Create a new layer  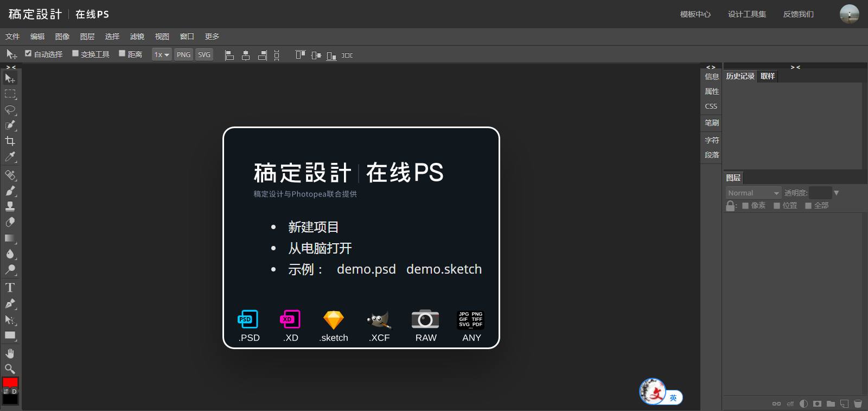[844, 403]
